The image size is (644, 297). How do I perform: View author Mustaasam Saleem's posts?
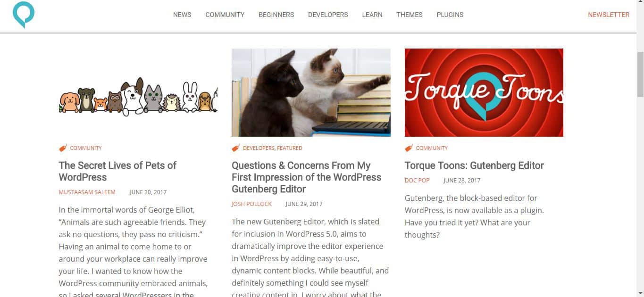coord(87,192)
